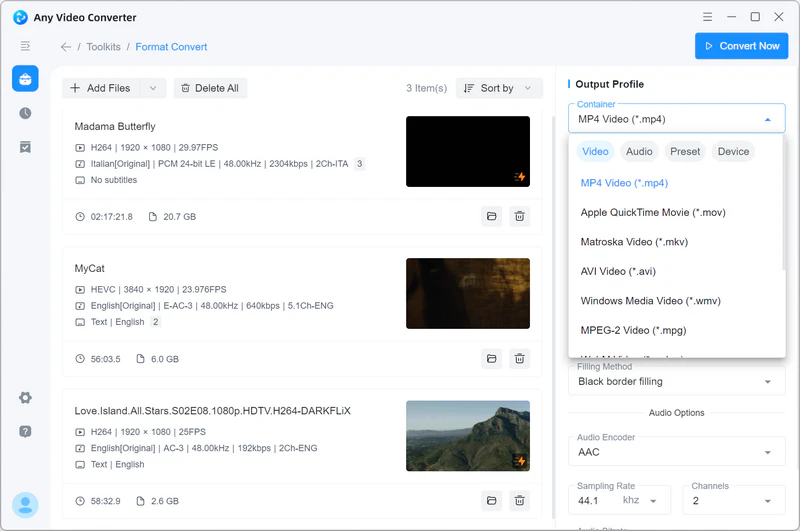This screenshot has height=531, width=800.
Task: Open the task list icon in sidebar
Action: coord(25,147)
